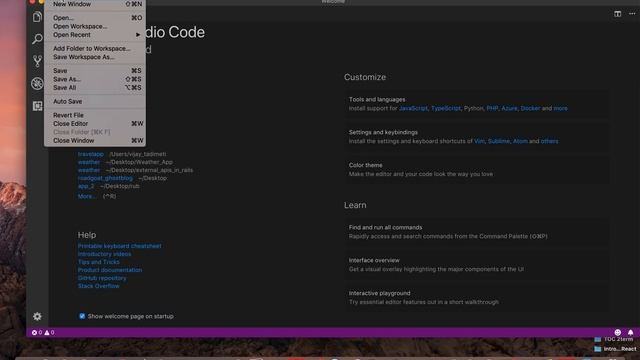Open the More Actions ellipsis icon

(x=632, y=13)
